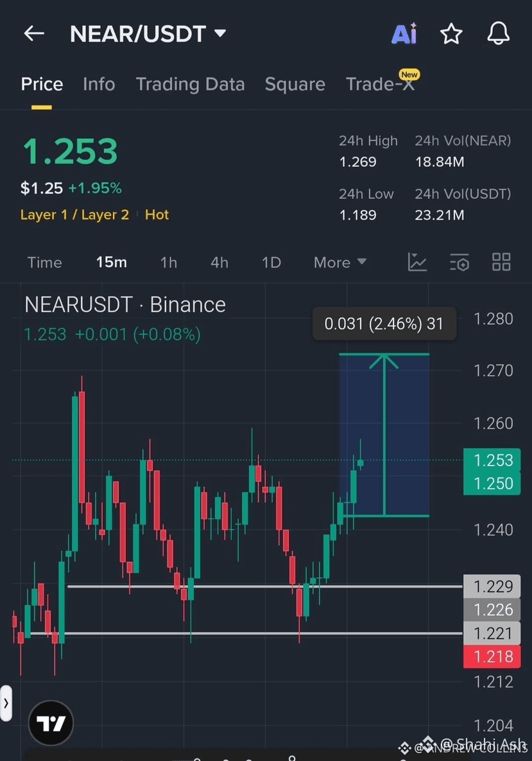This screenshot has width=532, height=761.
Task: Switch to the Price tab
Action: [42, 84]
